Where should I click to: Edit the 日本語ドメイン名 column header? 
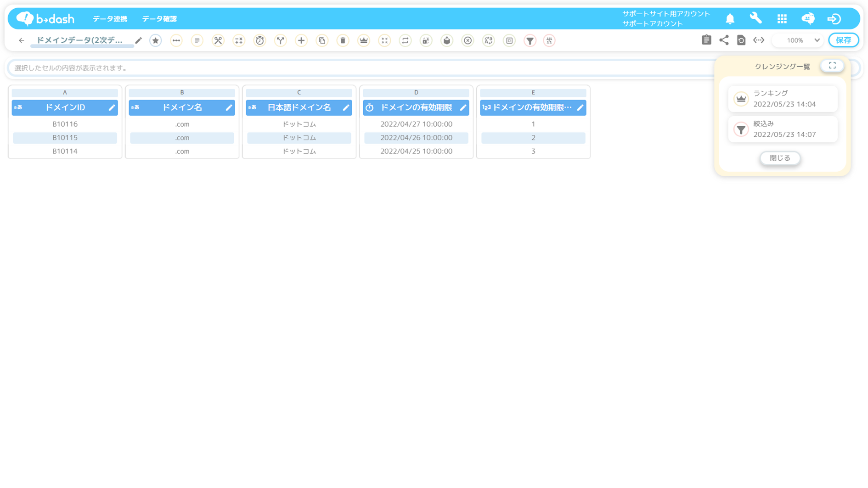tap(346, 107)
